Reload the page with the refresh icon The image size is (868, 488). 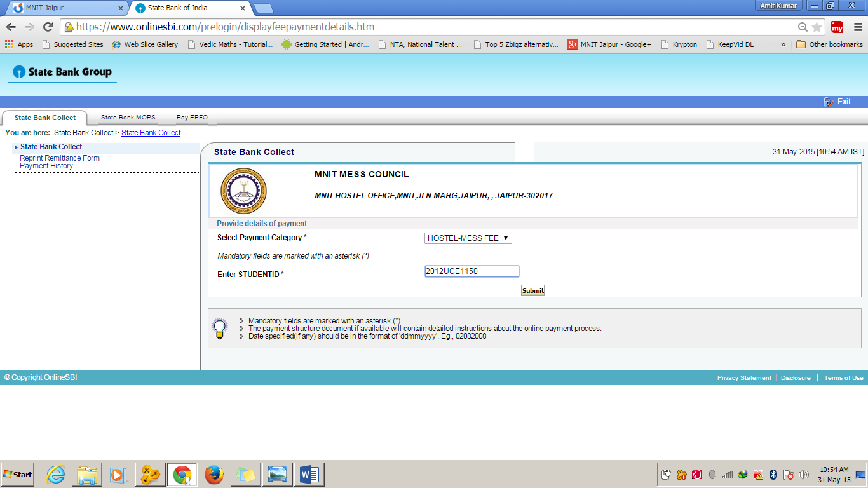tap(48, 27)
